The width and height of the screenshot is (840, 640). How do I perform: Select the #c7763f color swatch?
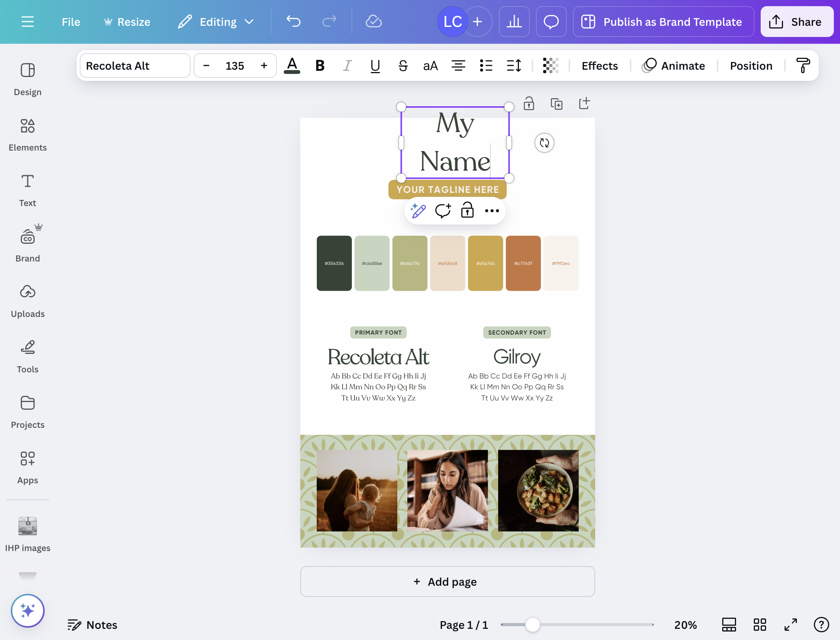click(523, 263)
